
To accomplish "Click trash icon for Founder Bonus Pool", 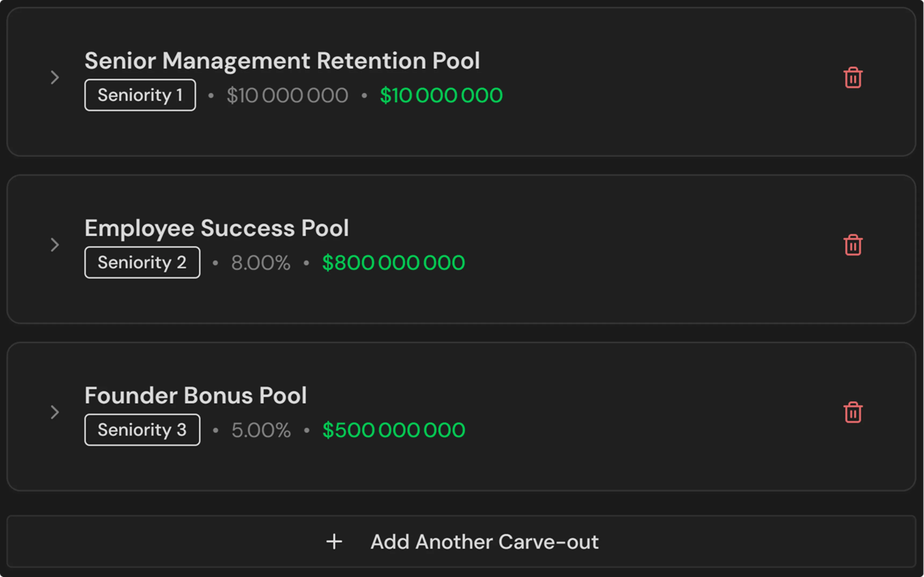I will 853,412.
